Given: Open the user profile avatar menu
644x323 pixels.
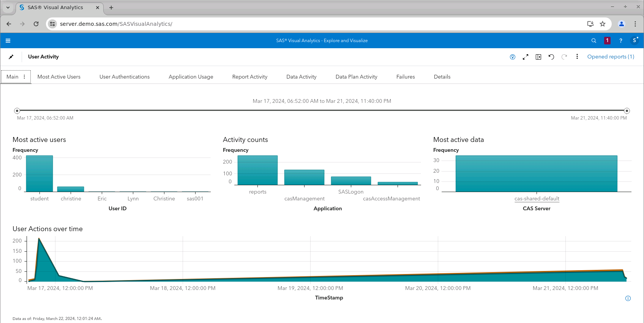Looking at the screenshot, I should coord(634,41).
